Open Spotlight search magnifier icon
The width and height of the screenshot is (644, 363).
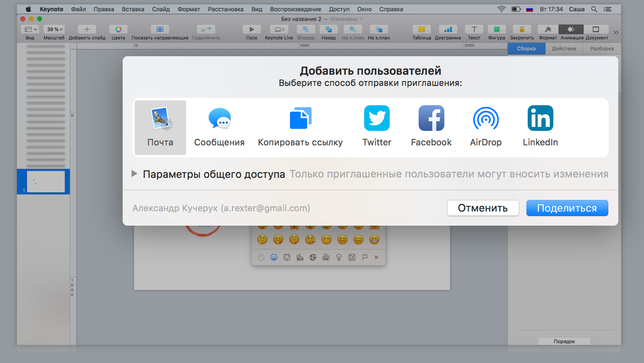tap(594, 9)
